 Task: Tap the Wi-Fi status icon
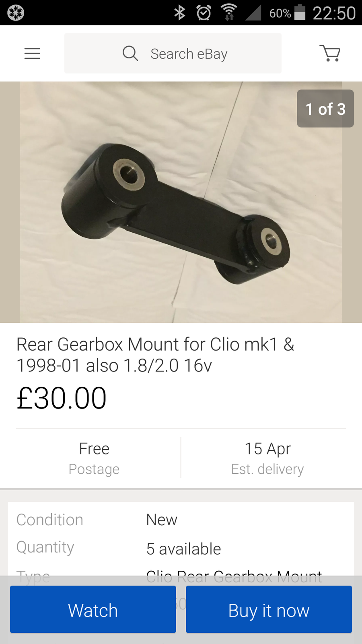229,12
